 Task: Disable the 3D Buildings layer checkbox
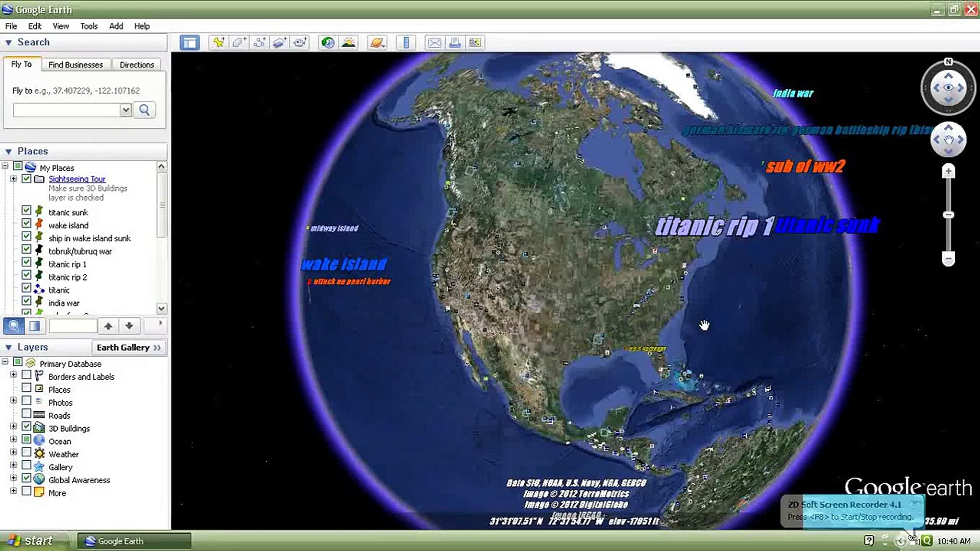coord(27,427)
